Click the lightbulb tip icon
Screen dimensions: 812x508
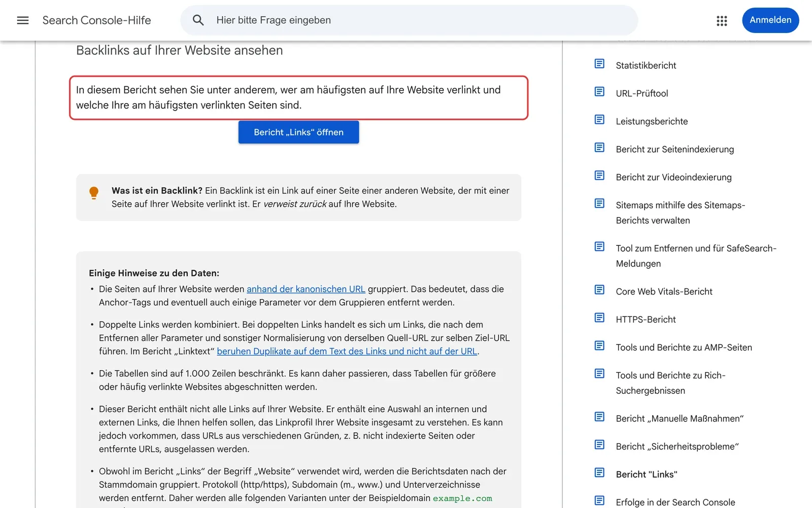point(94,193)
